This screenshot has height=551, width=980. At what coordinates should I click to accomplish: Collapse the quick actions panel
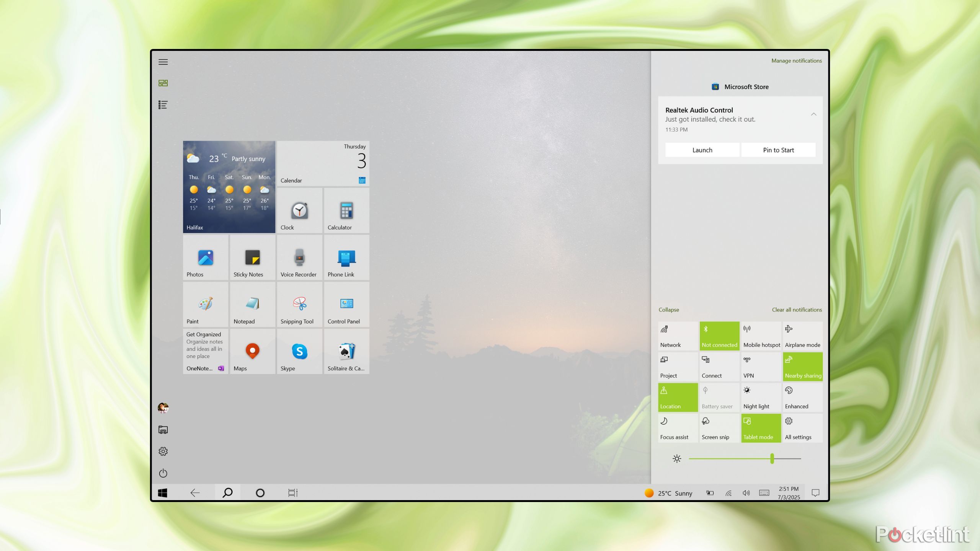(668, 310)
